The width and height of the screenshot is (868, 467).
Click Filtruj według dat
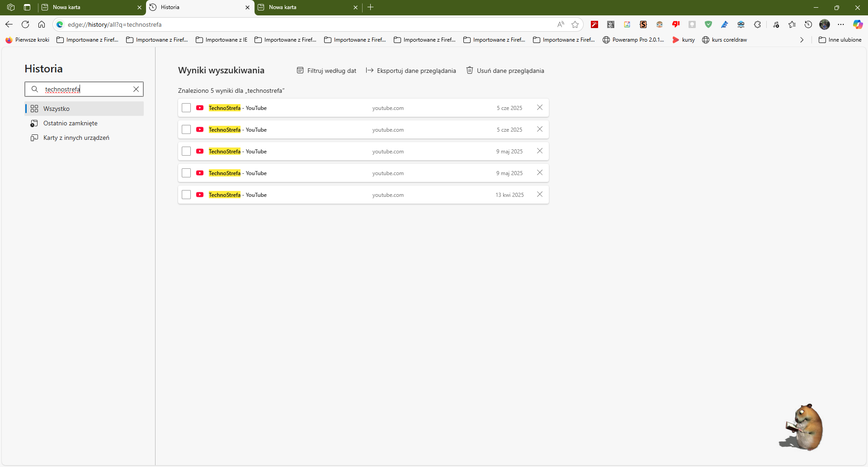click(x=326, y=71)
